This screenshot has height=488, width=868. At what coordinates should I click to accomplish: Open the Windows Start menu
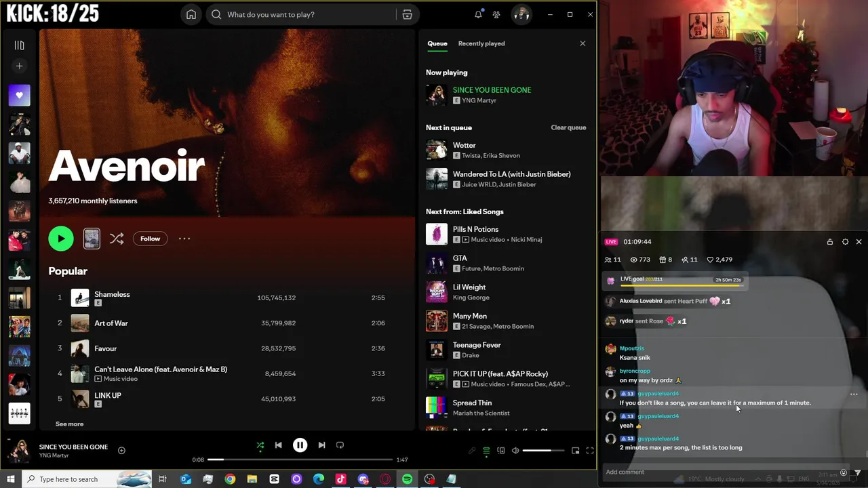pyautogui.click(x=10, y=479)
